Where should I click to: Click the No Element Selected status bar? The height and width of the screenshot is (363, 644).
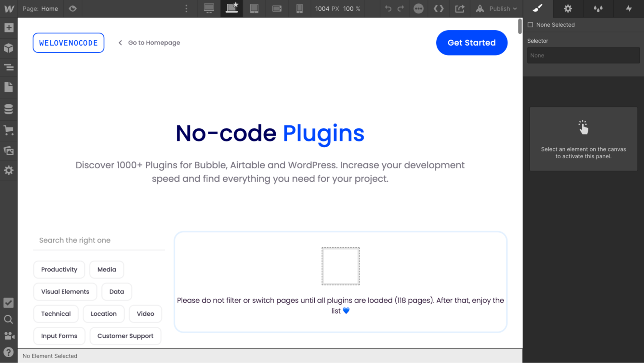point(270,356)
